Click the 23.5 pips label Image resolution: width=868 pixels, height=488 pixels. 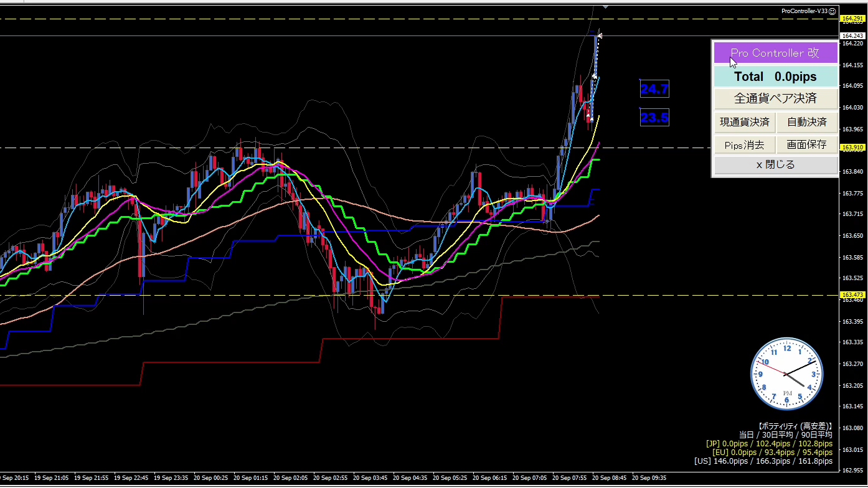(x=654, y=118)
